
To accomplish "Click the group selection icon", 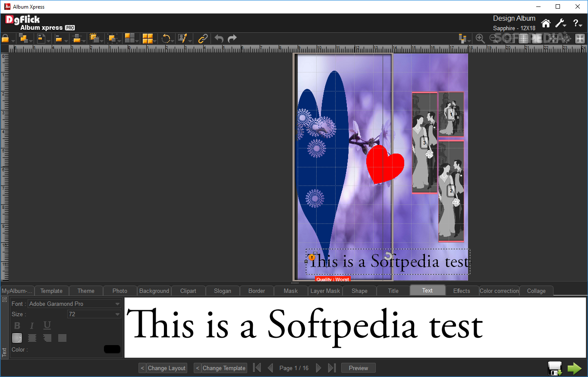I will click(x=94, y=38).
